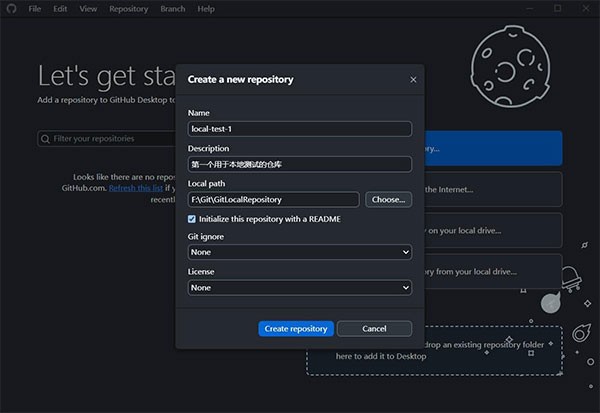The height and width of the screenshot is (413, 600).
Task: Click the Cancel button
Action: coord(374,329)
